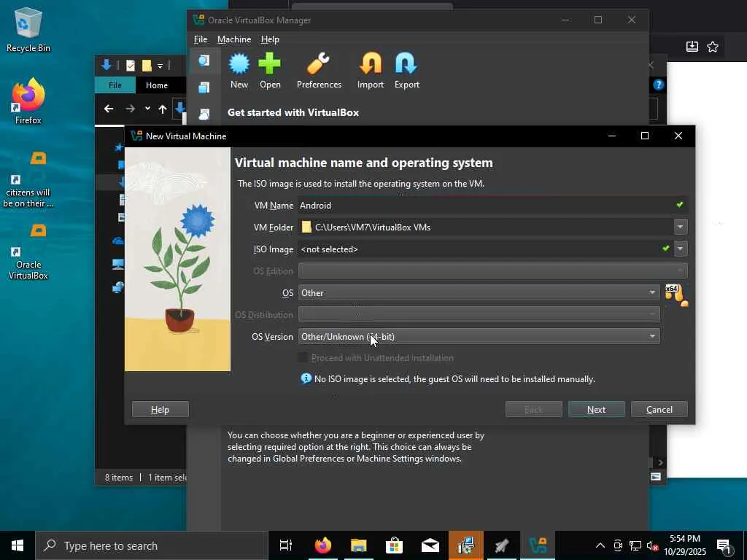This screenshot has width=747, height=560.
Task: Open the Windows Start menu
Action: [18, 545]
